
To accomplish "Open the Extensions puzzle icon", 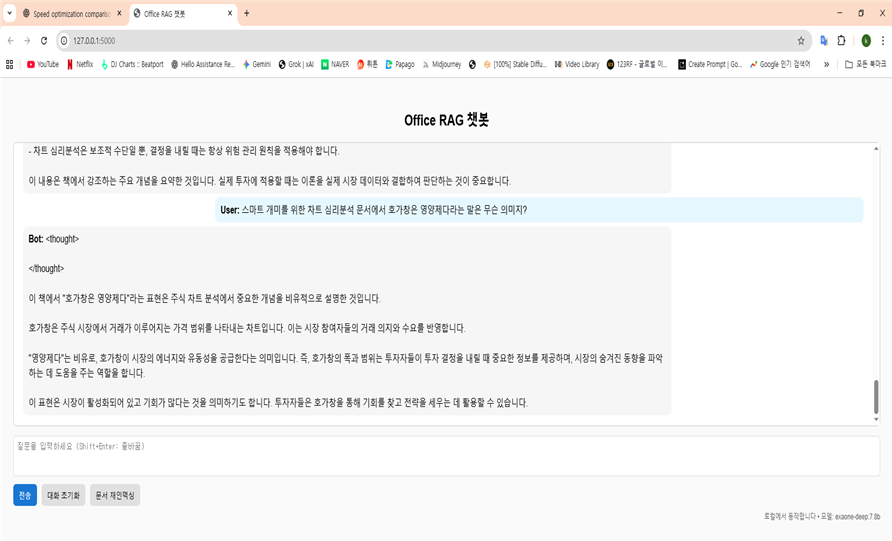I will (841, 40).
